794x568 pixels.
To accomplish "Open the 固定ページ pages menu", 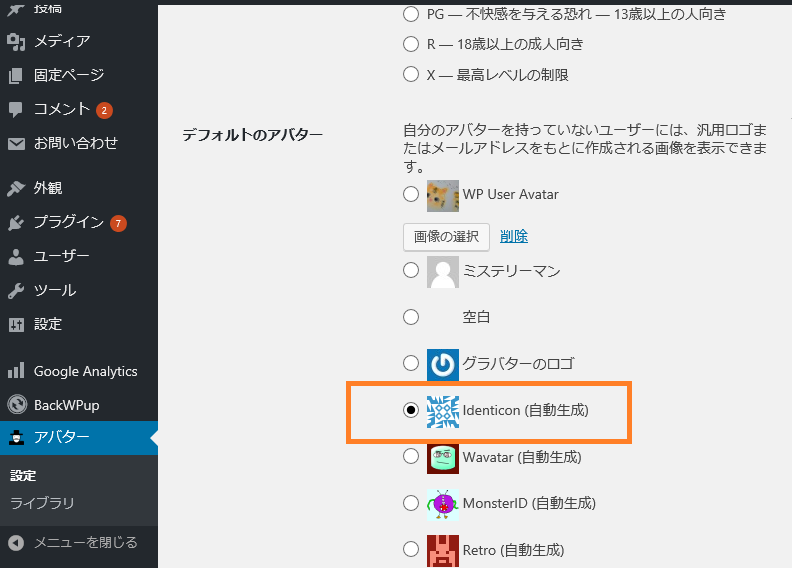I will [68, 75].
